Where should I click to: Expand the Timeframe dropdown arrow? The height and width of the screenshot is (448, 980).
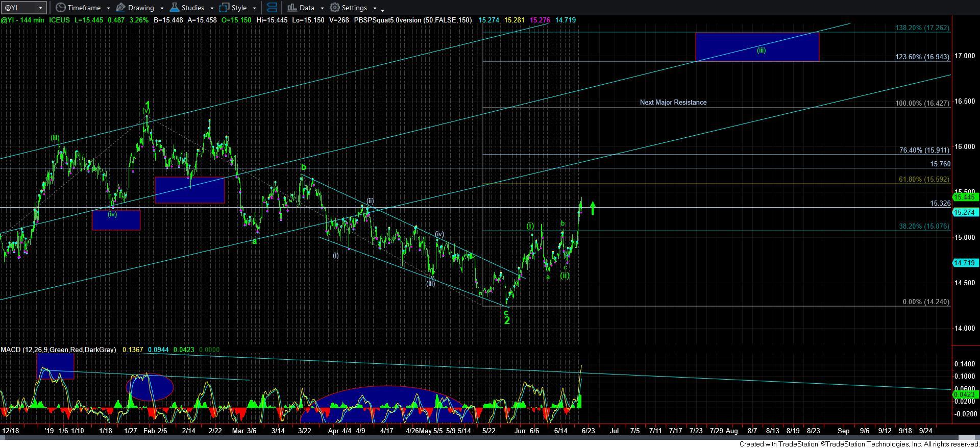click(x=108, y=8)
